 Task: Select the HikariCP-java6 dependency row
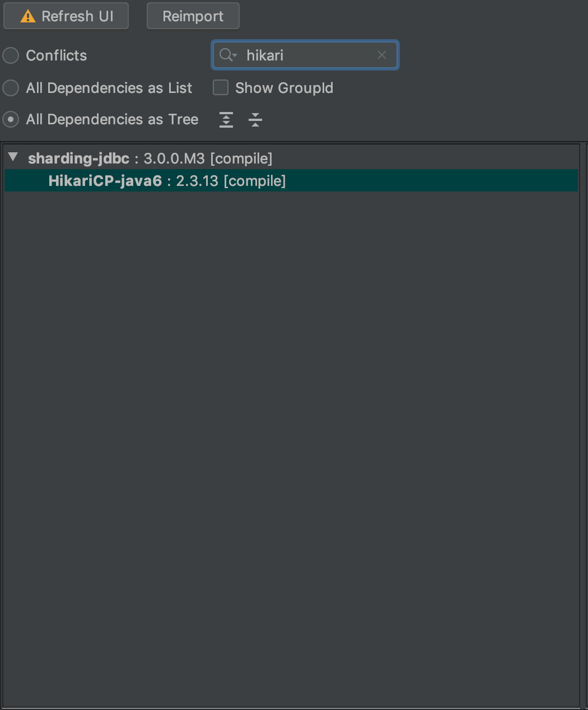click(105, 180)
